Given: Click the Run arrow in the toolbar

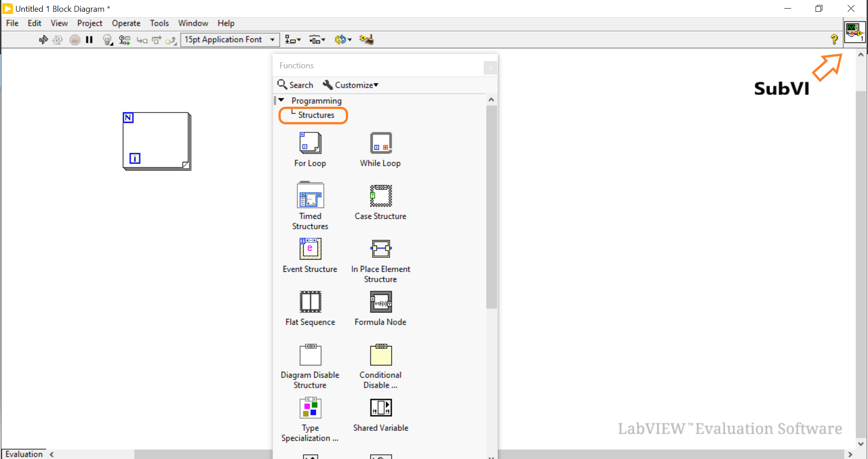Looking at the screenshot, I should 43,40.
